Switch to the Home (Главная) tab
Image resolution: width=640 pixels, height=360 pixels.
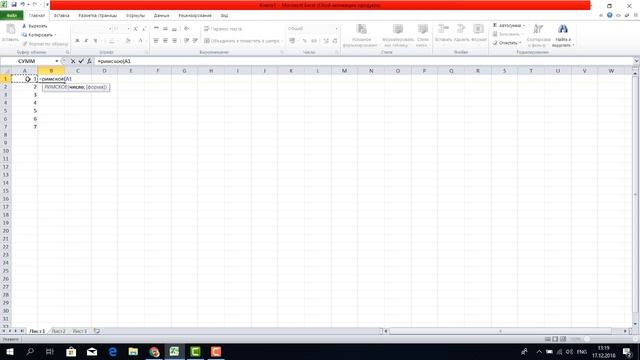click(x=37, y=16)
